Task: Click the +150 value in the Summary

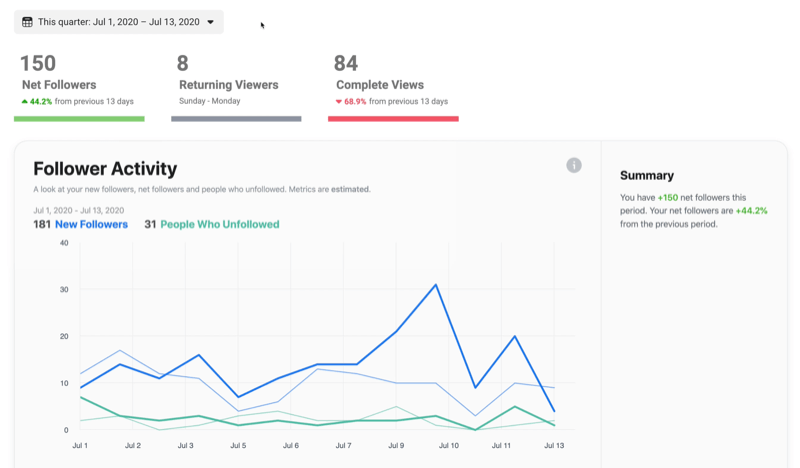Action: pyautogui.click(x=668, y=198)
